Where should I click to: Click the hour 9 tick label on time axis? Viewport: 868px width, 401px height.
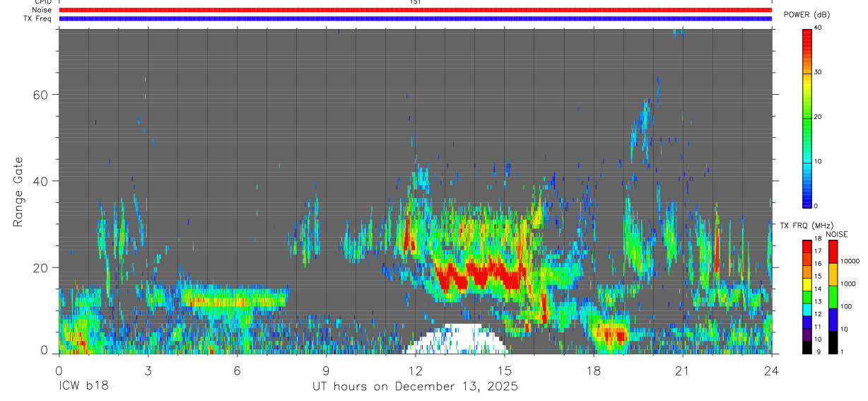coord(326,370)
